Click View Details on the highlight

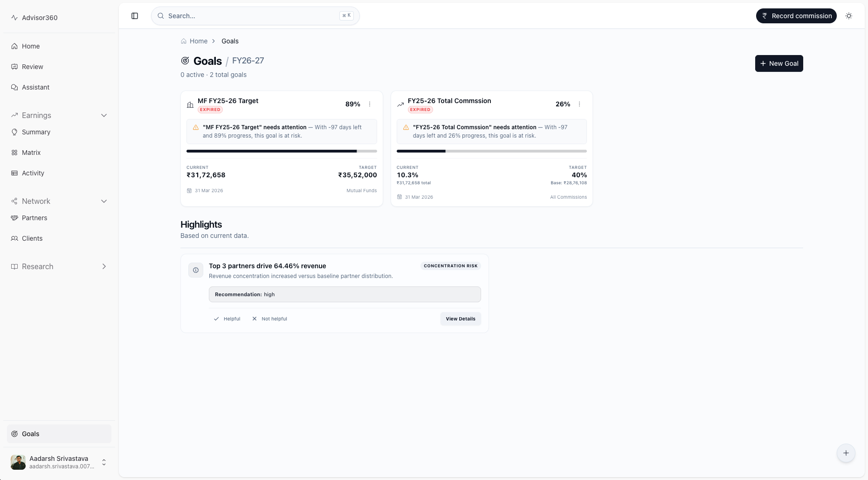pyautogui.click(x=461, y=319)
